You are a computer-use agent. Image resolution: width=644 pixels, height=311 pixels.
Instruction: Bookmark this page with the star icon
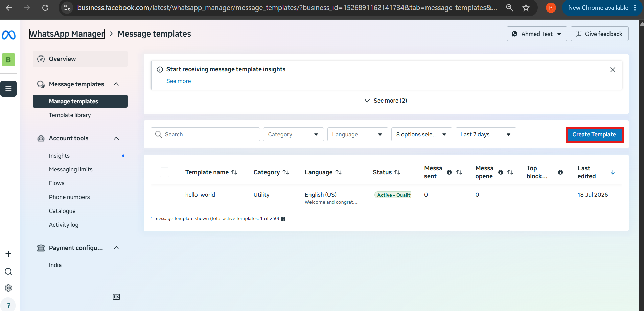coord(526,8)
